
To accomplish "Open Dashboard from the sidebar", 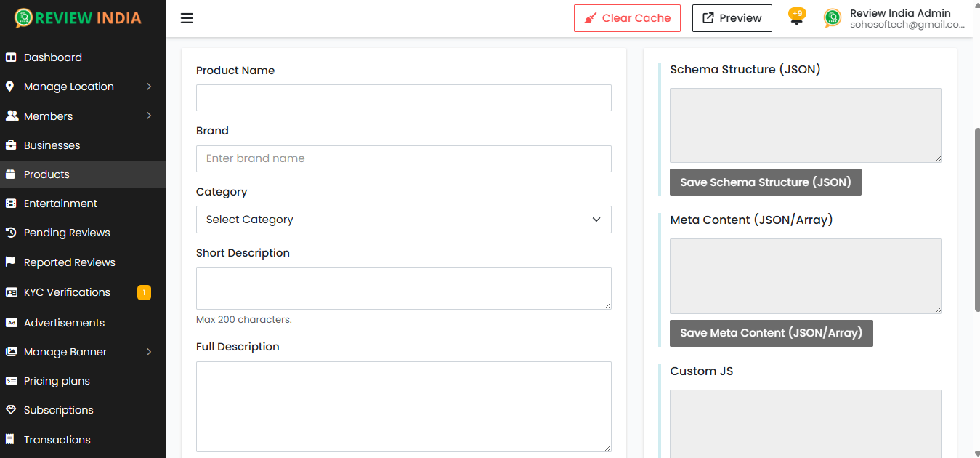I will 83,57.
